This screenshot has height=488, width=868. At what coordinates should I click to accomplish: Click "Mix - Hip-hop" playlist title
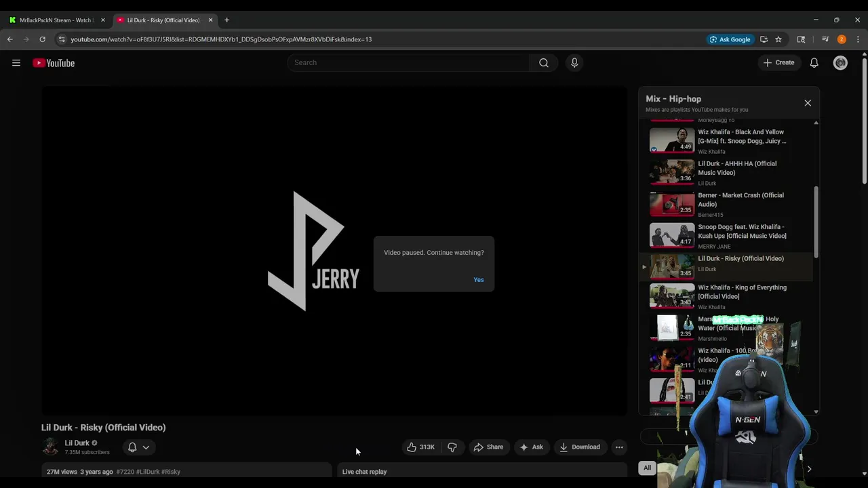(x=673, y=99)
